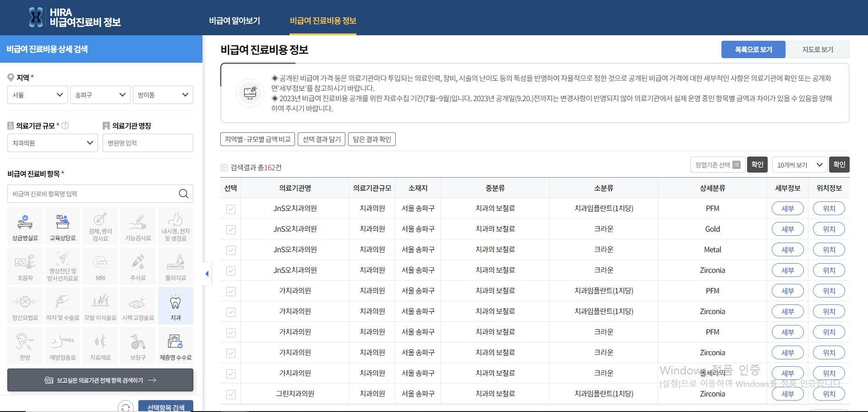Toggle the 그린치과의원 row selection checkbox
Image resolution: width=868 pixels, height=412 pixels.
(x=230, y=393)
